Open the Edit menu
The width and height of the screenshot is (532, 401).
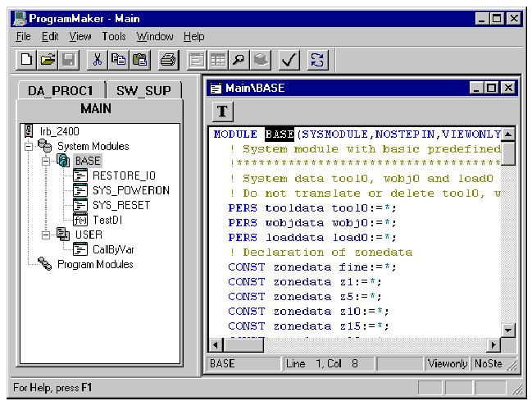(50, 36)
